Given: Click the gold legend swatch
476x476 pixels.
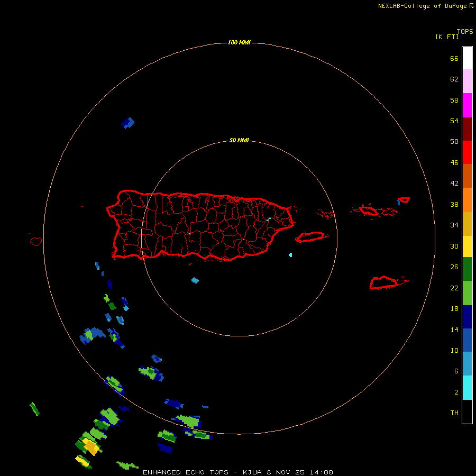Looking at the screenshot, I should click(467, 224).
